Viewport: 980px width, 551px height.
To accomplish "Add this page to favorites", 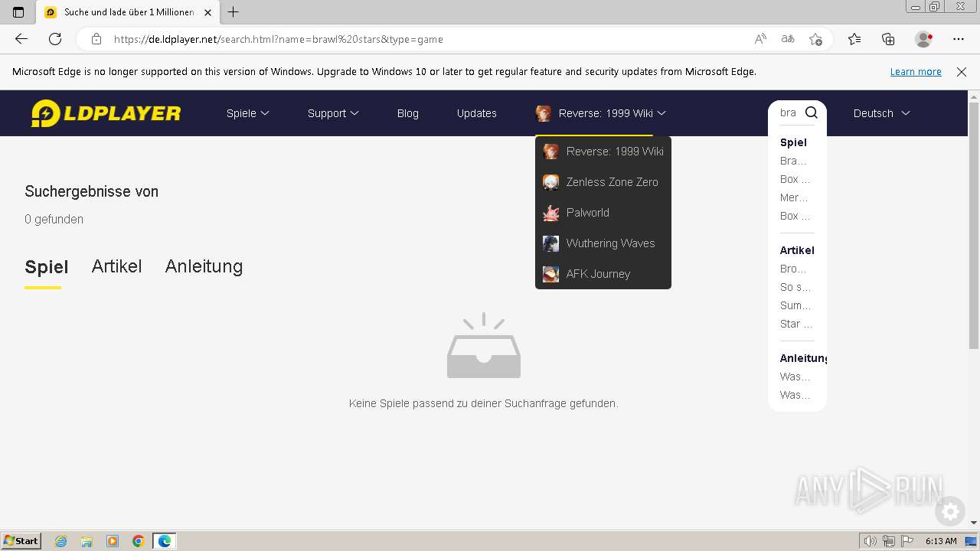I will [x=815, y=39].
